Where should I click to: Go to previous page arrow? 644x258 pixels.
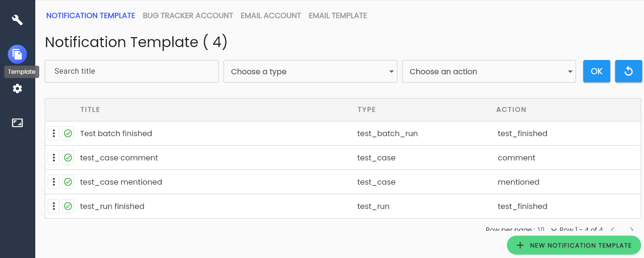pos(613,230)
